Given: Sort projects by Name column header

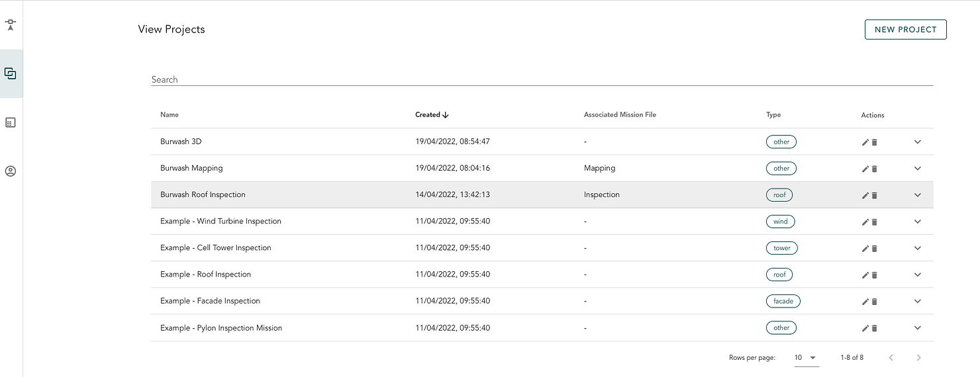Looking at the screenshot, I should click(170, 114).
